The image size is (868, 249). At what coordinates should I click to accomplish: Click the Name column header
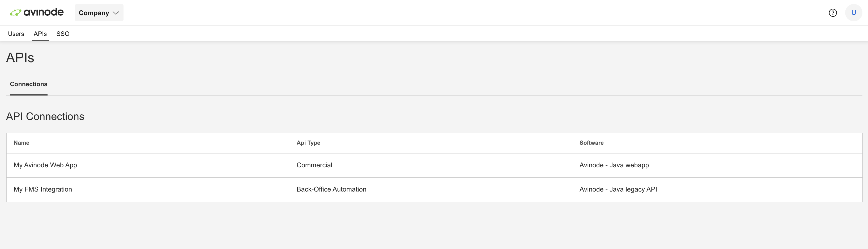tap(21, 143)
